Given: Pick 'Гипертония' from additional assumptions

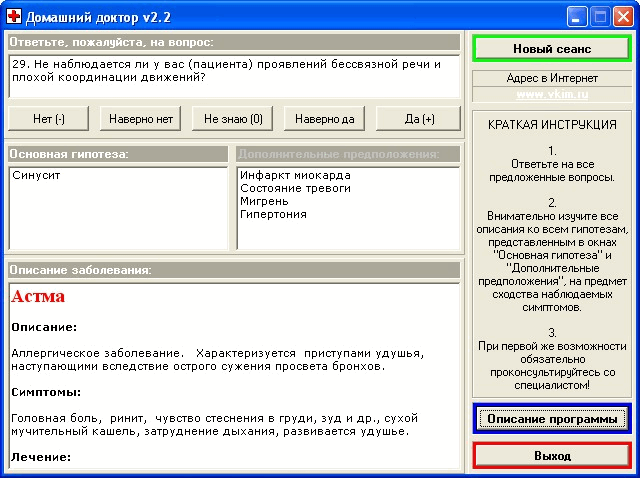Looking at the screenshot, I should 273,215.
